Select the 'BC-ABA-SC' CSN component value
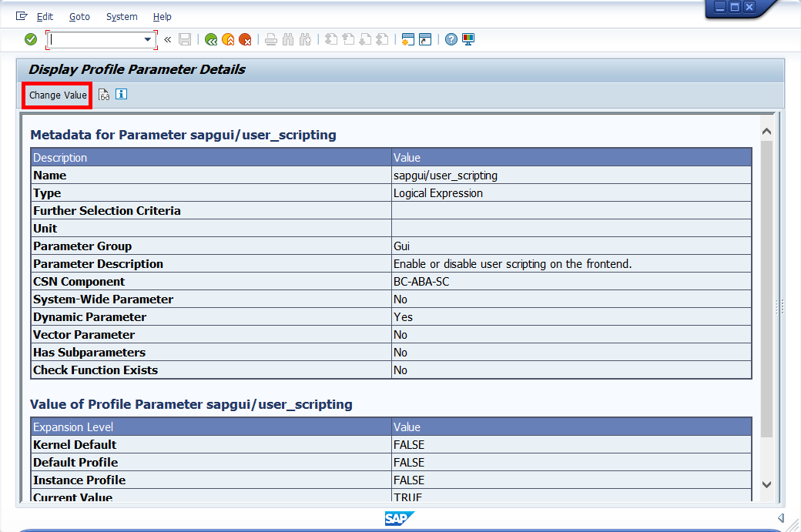 pyautogui.click(x=571, y=281)
